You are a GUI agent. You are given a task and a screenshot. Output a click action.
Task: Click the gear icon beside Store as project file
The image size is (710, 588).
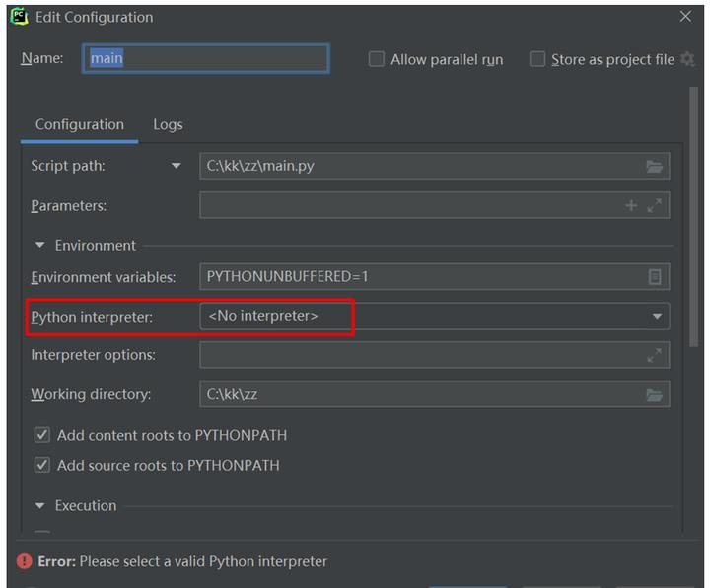click(x=687, y=59)
